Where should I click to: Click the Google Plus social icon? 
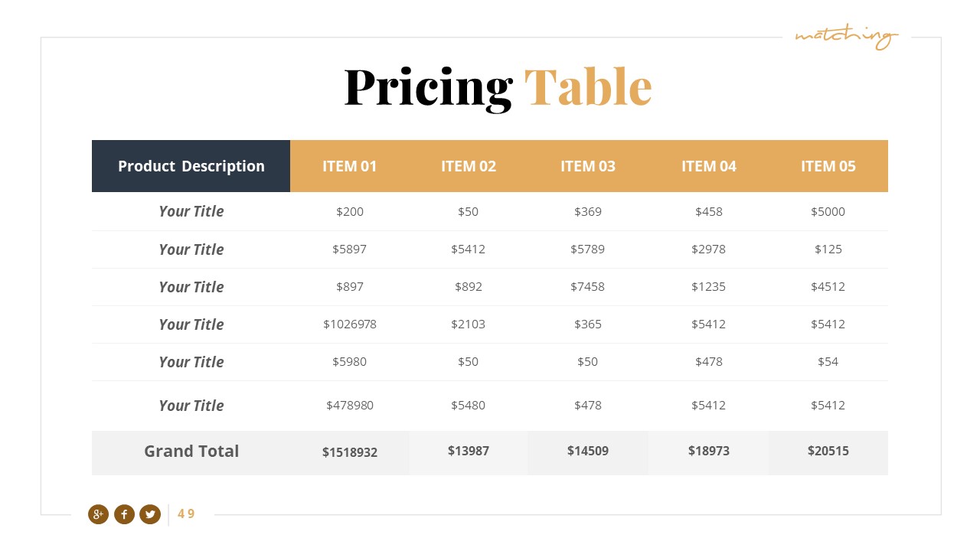pos(98,514)
